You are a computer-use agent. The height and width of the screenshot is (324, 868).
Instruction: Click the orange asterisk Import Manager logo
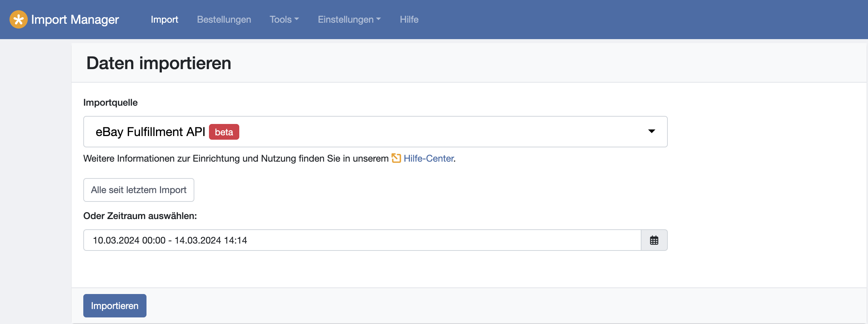click(19, 19)
